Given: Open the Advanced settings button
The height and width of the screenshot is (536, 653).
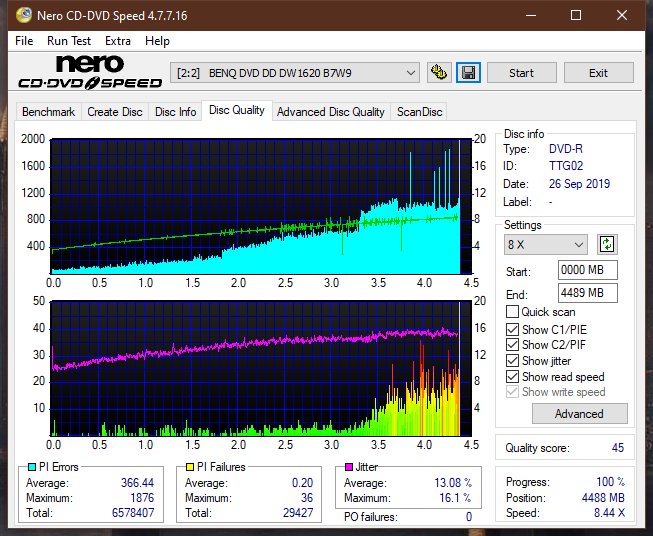Looking at the screenshot, I should (579, 414).
